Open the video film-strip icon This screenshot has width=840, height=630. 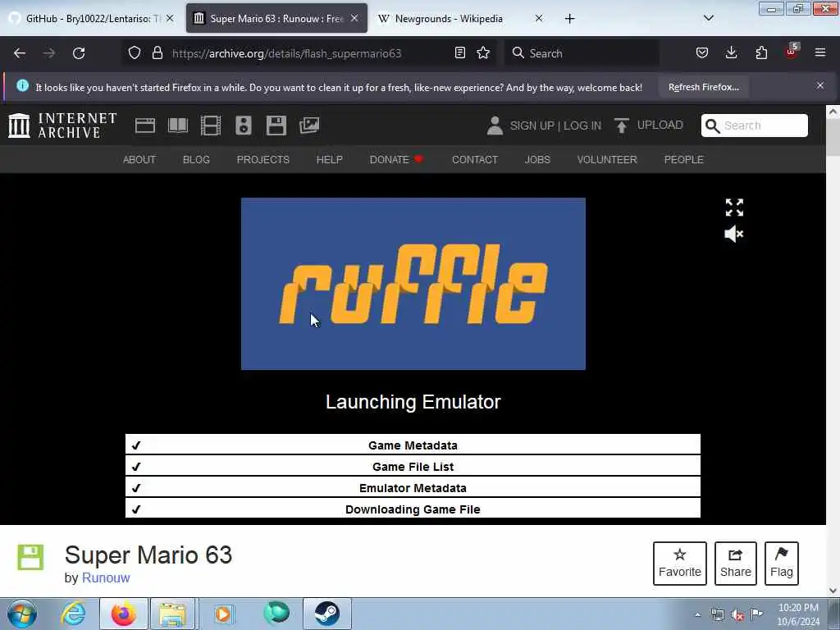tap(211, 126)
